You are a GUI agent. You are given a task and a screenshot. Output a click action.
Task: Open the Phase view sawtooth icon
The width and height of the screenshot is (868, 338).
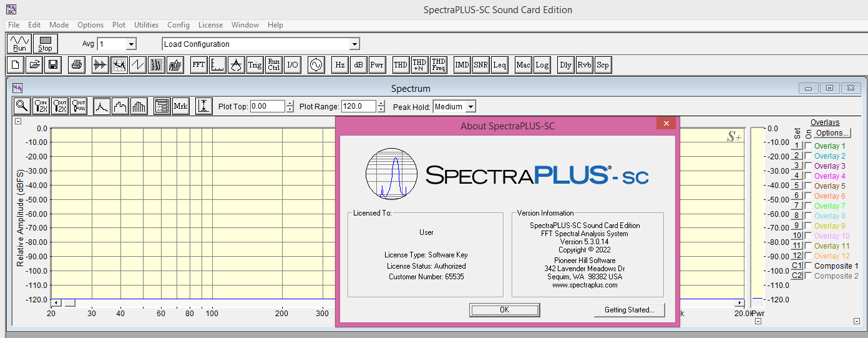[x=138, y=64]
